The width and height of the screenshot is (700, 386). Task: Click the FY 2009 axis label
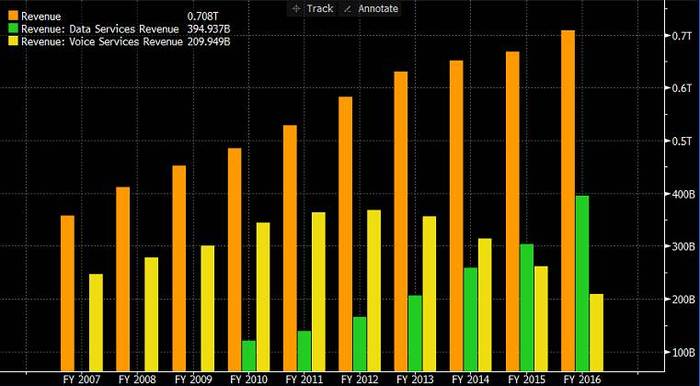(193, 380)
